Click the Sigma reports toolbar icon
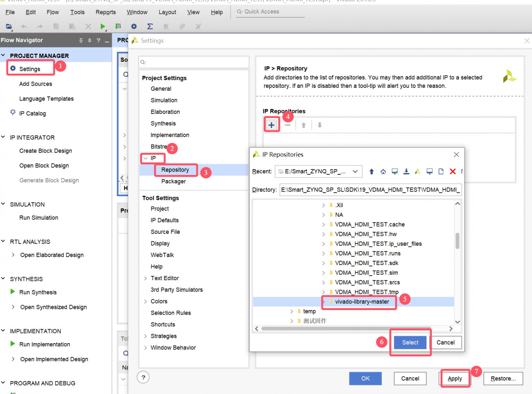The width and height of the screenshot is (532, 394). [x=150, y=26]
